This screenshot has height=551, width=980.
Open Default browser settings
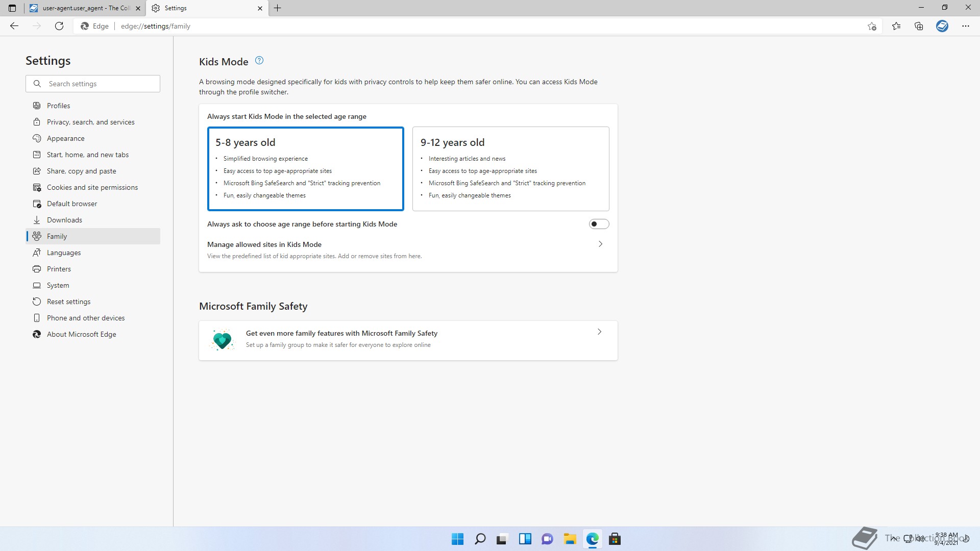coord(93,204)
